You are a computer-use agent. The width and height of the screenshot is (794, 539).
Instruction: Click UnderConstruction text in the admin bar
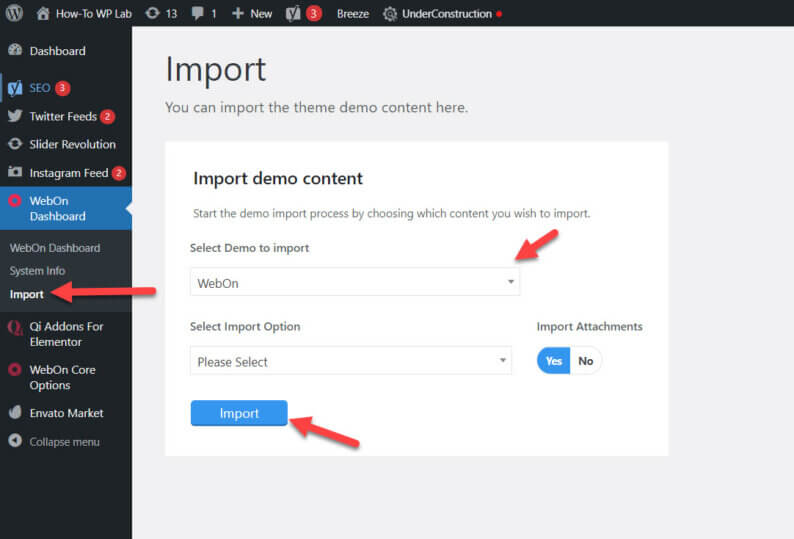pos(447,14)
